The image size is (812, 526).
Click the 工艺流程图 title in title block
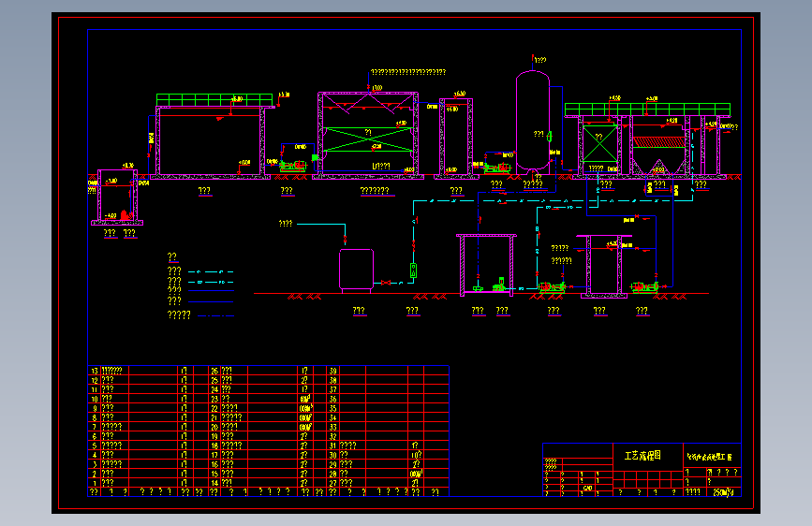(x=642, y=456)
